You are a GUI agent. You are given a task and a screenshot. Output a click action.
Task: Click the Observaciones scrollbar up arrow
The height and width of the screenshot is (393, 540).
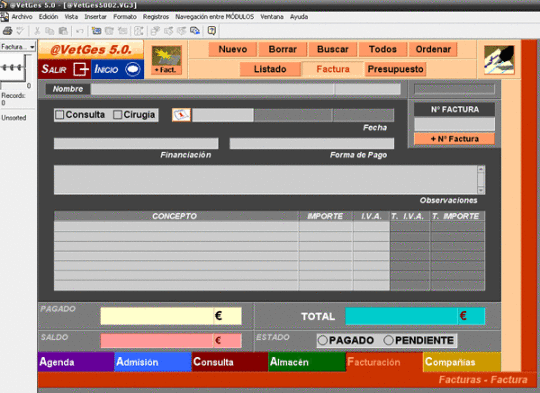tap(481, 169)
